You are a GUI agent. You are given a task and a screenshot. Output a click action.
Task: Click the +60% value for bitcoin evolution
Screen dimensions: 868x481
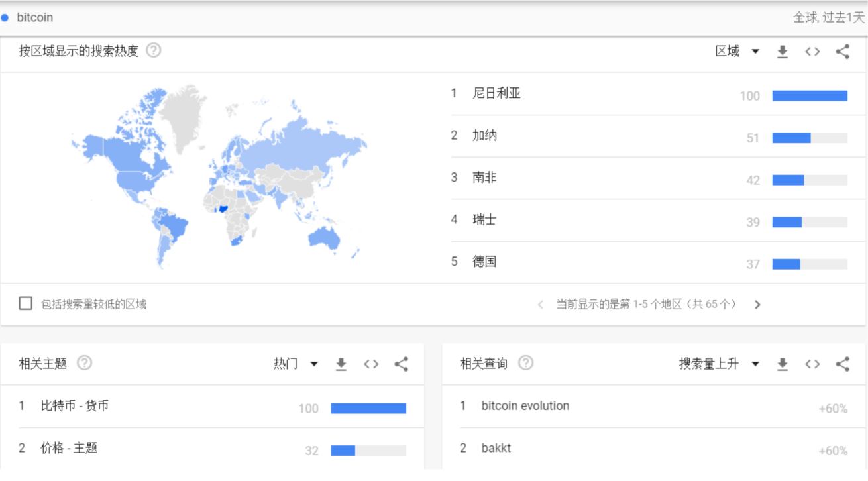(833, 409)
